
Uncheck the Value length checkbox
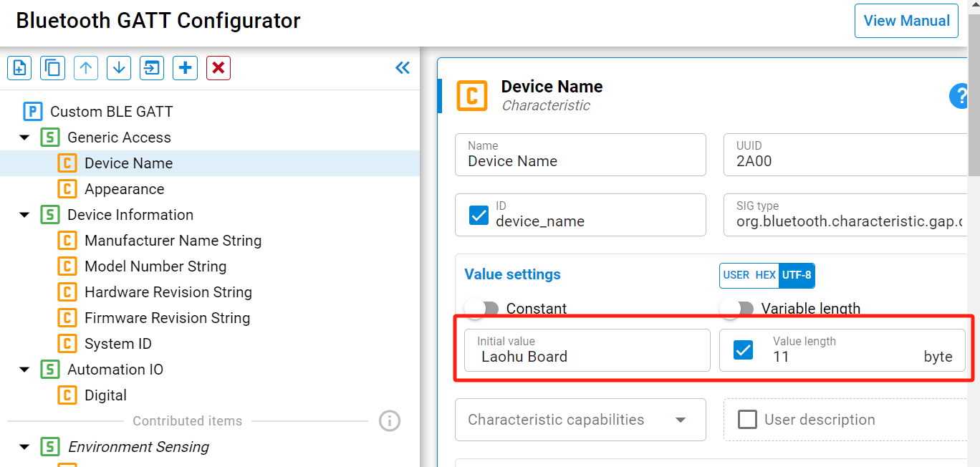(x=744, y=350)
